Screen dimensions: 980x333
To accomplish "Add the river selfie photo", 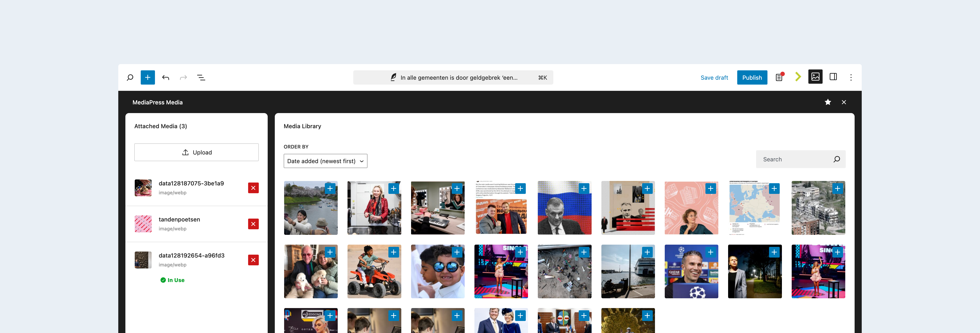I will click(x=330, y=189).
